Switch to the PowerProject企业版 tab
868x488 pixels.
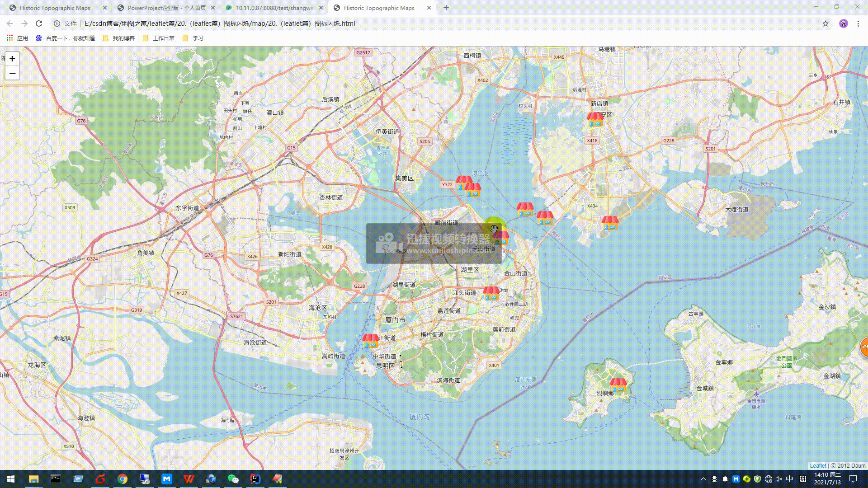[166, 8]
